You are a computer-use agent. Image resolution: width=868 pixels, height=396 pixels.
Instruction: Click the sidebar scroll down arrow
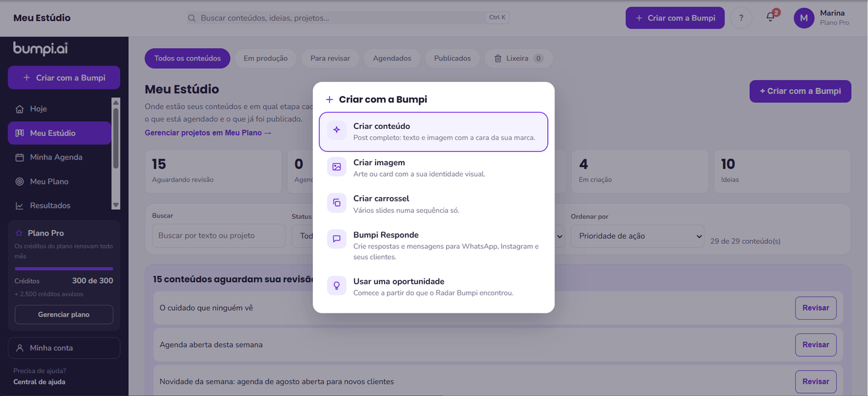click(x=116, y=206)
